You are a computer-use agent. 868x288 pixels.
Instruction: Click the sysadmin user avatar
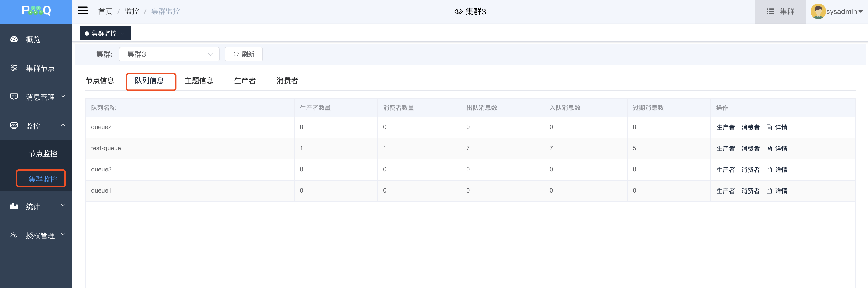[818, 11]
